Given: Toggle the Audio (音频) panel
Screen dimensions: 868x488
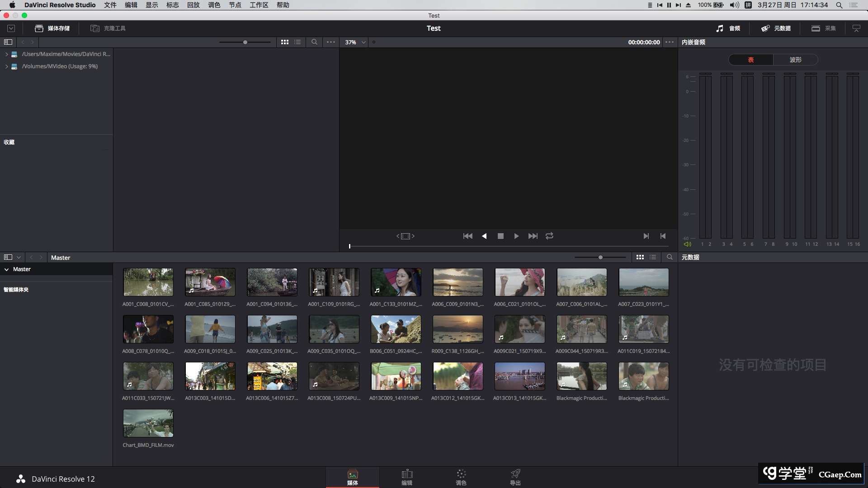Looking at the screenshot, I should tap(728, 28).
